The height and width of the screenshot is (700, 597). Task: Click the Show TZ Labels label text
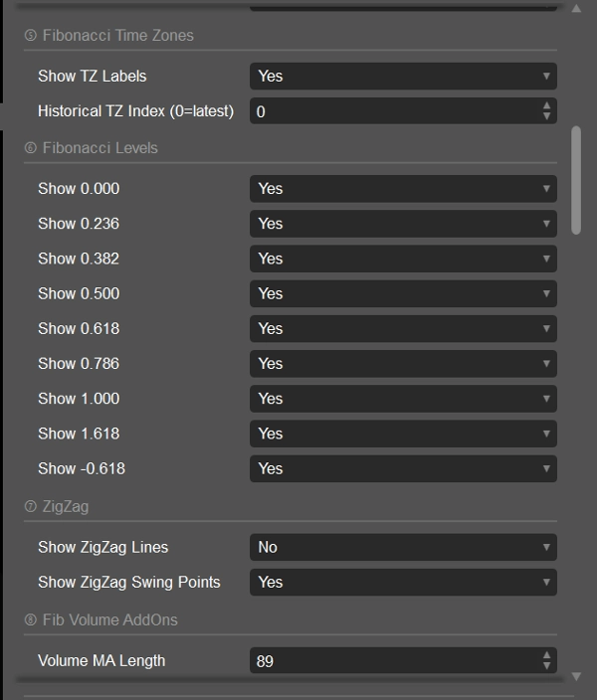click(x=93, y=76)
